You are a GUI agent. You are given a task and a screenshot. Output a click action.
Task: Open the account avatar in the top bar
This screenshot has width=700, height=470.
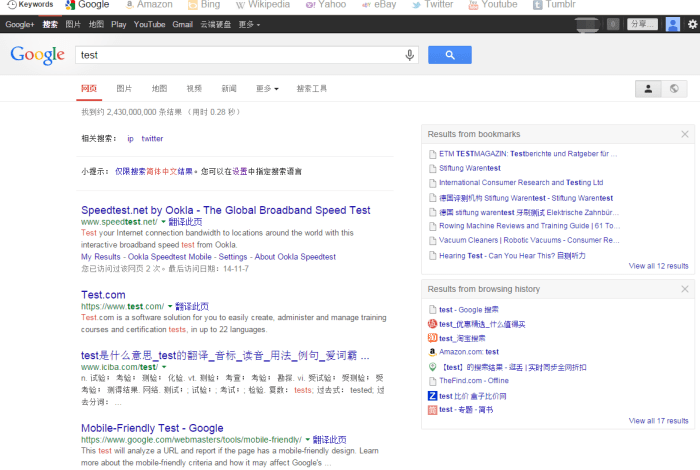(x=672, y=24)
